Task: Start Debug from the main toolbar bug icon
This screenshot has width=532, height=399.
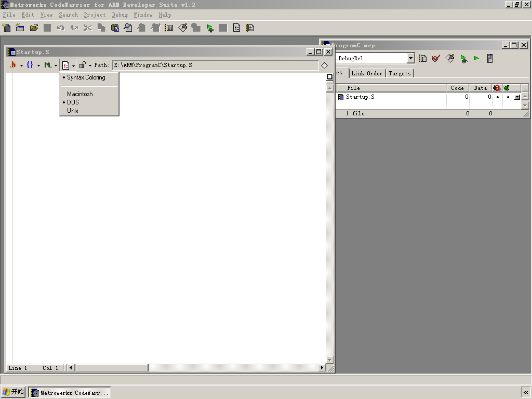Action: click(210, 28)
